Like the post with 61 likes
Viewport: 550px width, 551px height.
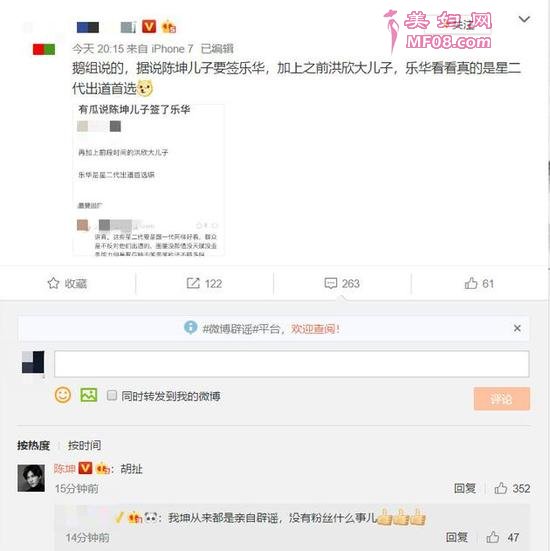(x=471, y=283)
